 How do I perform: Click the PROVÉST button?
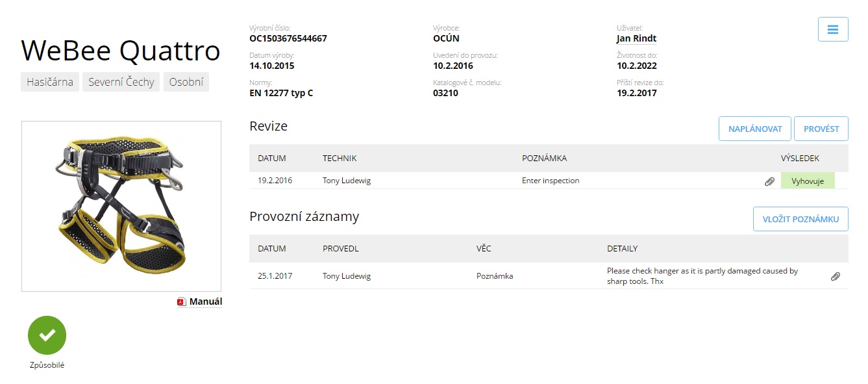(821, 129)
